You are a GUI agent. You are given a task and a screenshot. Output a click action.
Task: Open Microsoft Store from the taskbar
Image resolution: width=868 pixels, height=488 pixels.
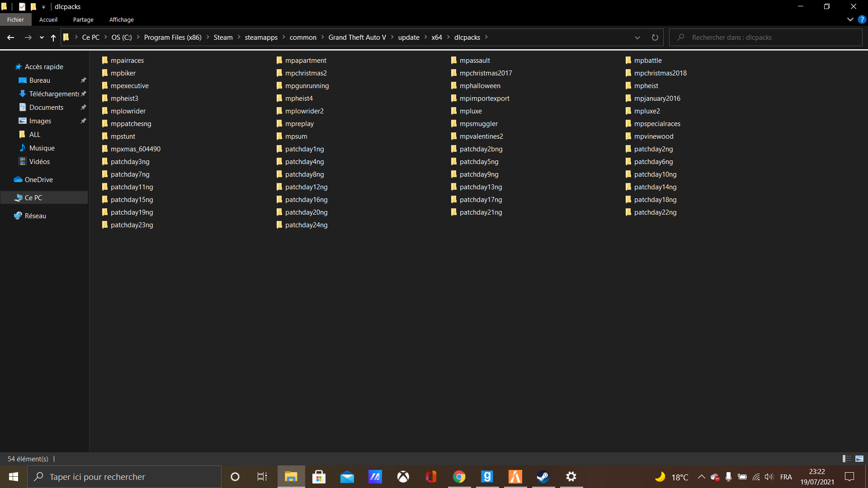319,477
